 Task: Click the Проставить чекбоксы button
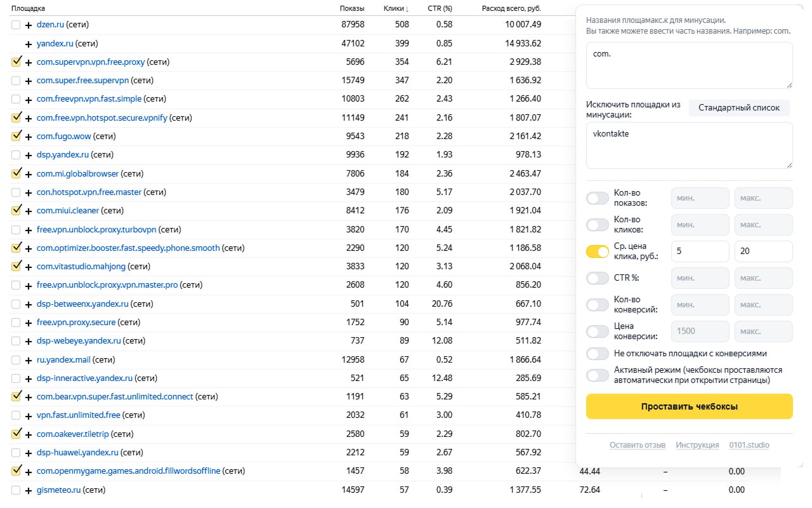[x=690, y=406]
